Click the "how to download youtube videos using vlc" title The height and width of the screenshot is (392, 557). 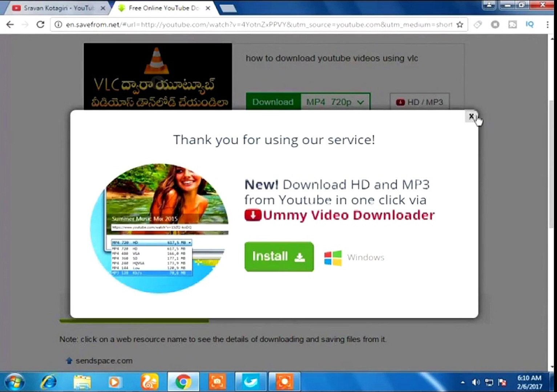point(332,58)
